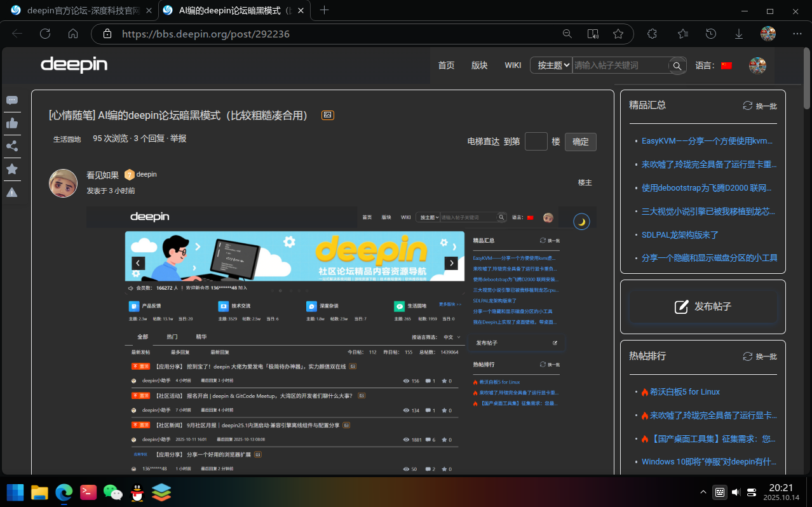Click the page vertical scrollbar thumb

click(807, 79)
